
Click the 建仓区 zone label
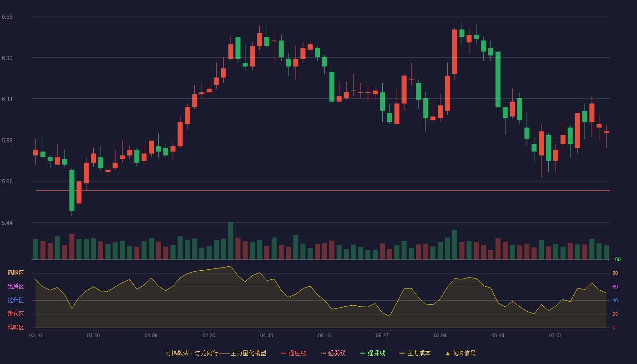tap(15, 314)
